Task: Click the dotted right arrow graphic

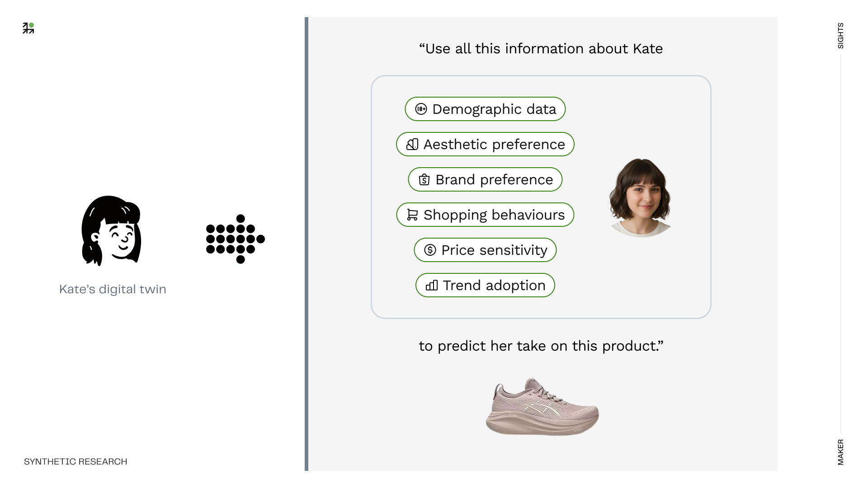Action: pyautogui.click(x=236, y=239)
